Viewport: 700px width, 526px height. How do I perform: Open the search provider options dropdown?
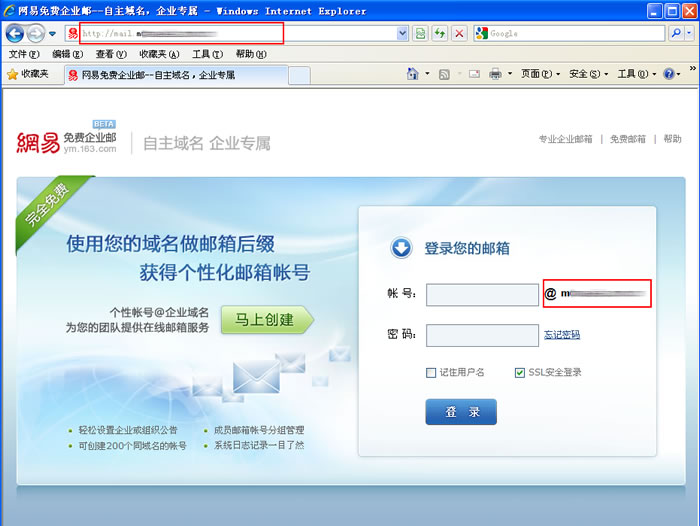[x=689, y=33]
